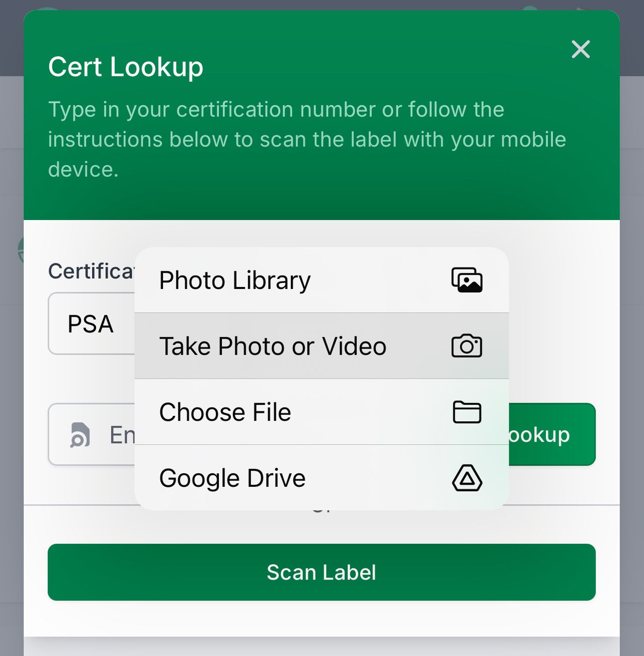This screenshot has width=644, height=656.
Task: Tap the Scan Label button
Action: click(x=321, y=572)
